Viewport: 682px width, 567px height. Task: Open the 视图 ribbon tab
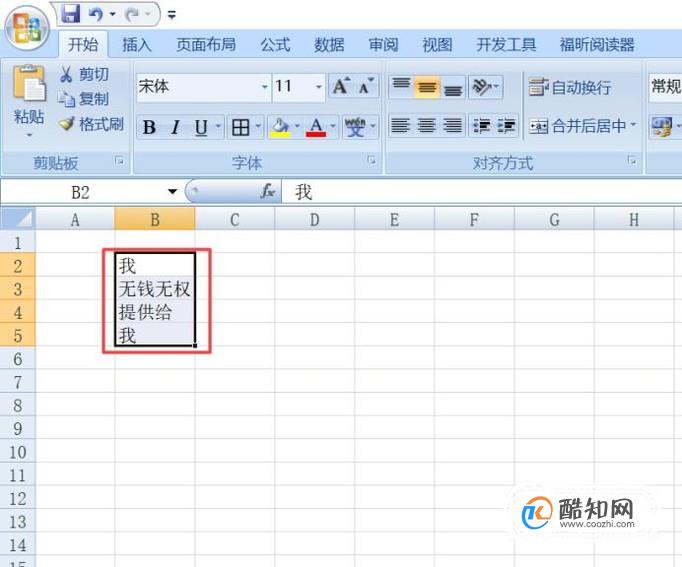pyautogui.click(x=437, y=45)
